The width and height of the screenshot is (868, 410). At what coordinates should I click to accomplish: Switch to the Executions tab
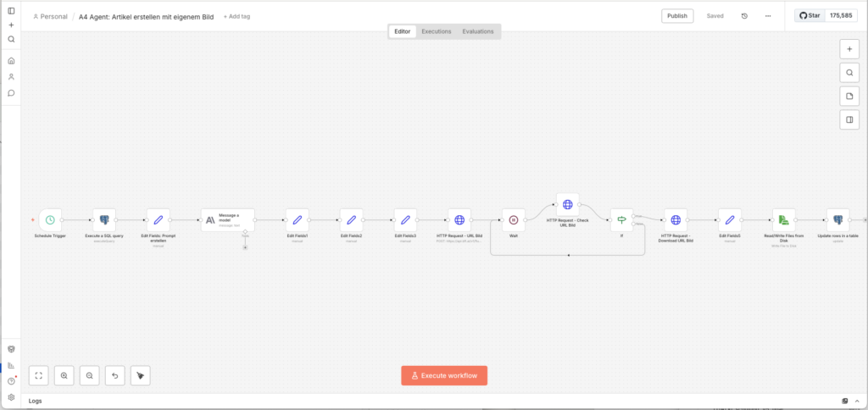[x=437, y=31]
